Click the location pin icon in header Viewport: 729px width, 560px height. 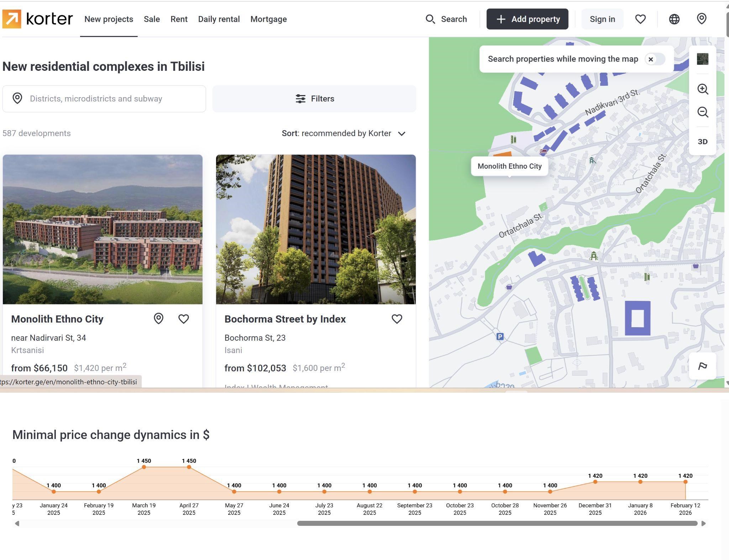[701, 19]
